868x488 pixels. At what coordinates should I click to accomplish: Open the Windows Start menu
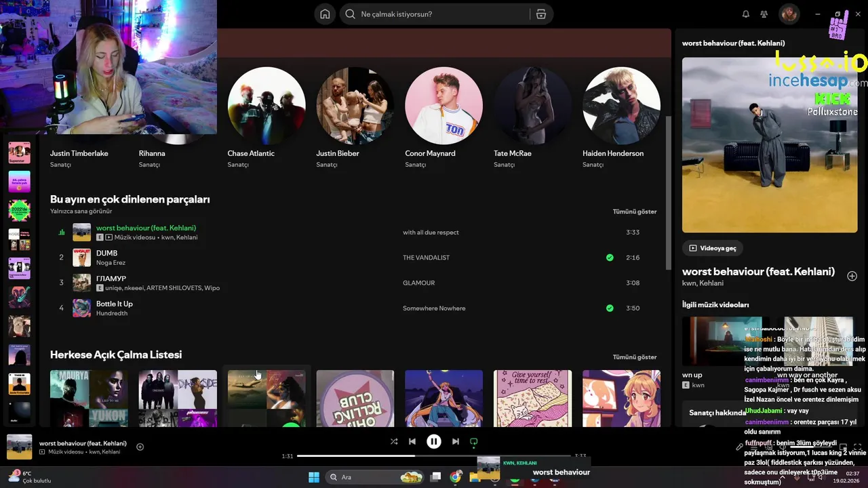pos(314,477)
